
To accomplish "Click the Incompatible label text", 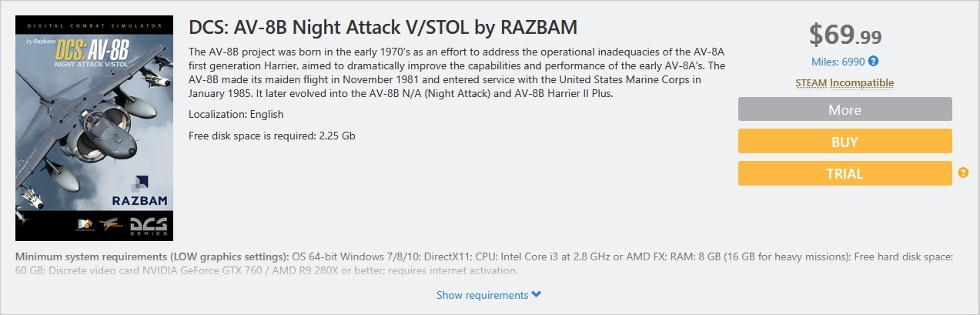I will tap(861, 82).
